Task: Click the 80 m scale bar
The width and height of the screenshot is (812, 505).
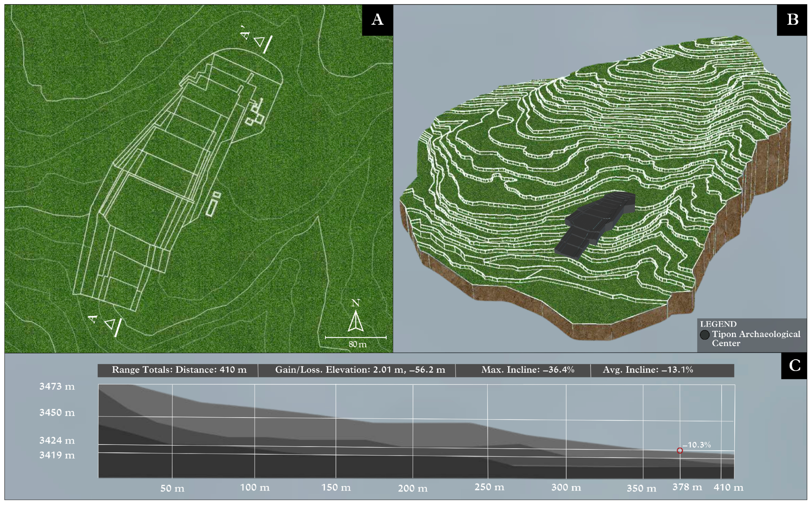Action: pos(356,337)
